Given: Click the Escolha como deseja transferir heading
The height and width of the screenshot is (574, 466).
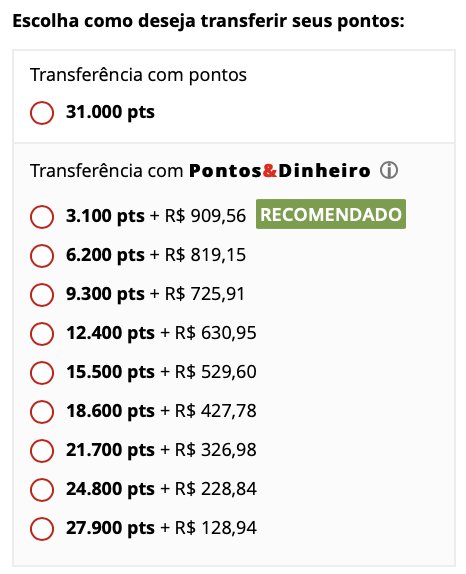Looking at the screenshot, I should coord(208,21).
